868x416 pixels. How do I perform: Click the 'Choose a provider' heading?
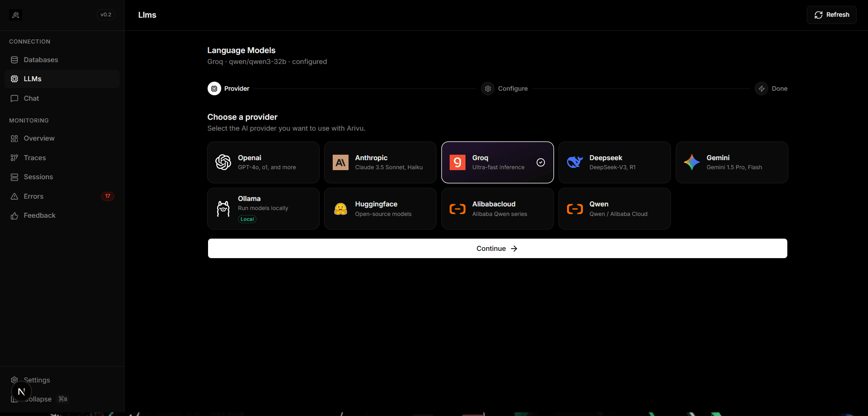pyautogui.click(x=242, y=117)
